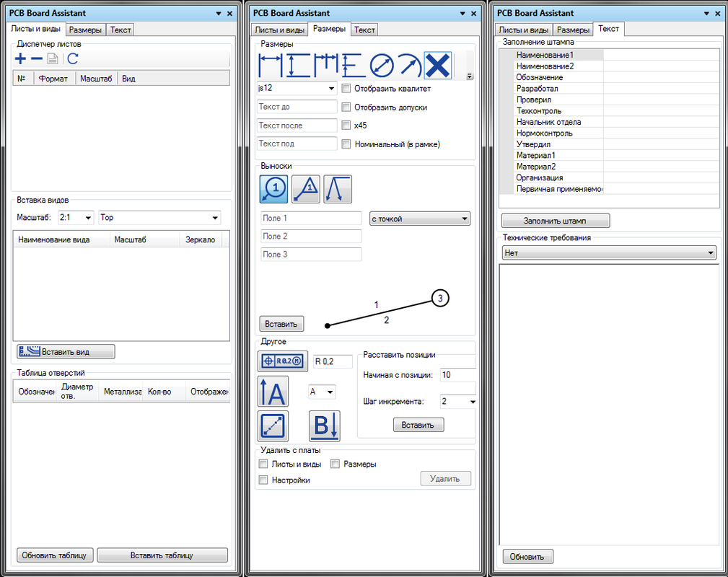This screenshot has width=728, height=577.
Task: Click Обновить button in Текст tab
Action: pos(527,557)
